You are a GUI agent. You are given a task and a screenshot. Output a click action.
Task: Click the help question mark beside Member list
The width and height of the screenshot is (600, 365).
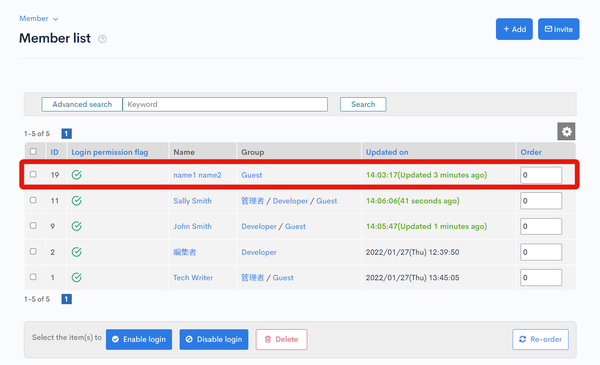coord(102,39)
